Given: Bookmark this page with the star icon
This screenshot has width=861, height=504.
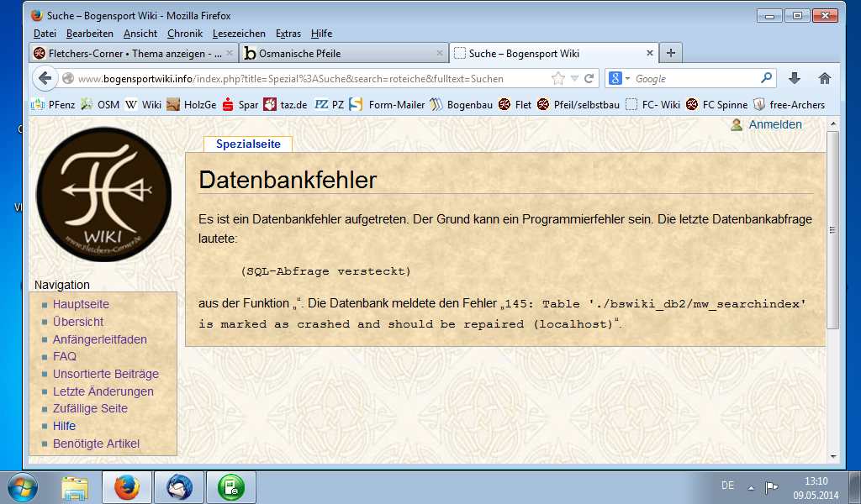Looking at the screenshot, I should (x=557, y=78).
